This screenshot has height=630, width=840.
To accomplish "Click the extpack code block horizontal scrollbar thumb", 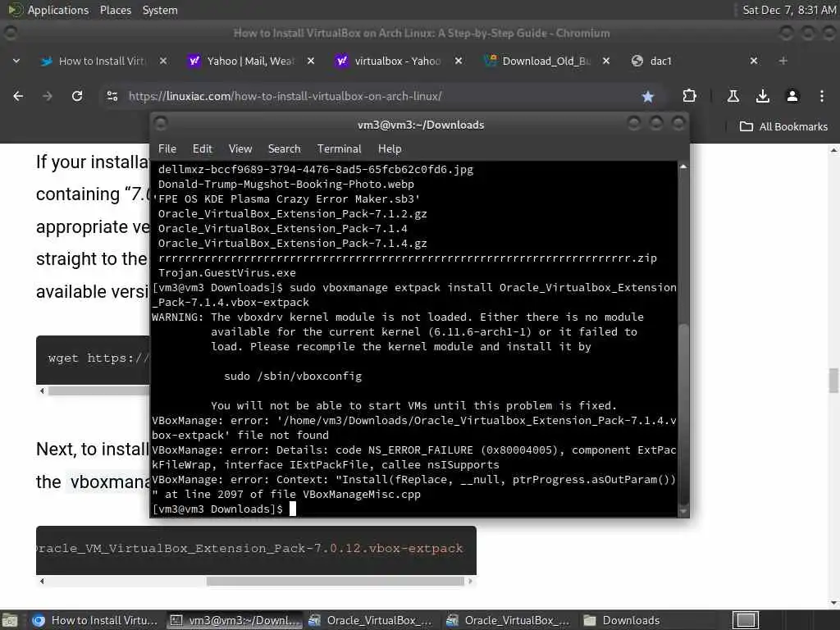I will pyautogui.click(x=336, y=582).
